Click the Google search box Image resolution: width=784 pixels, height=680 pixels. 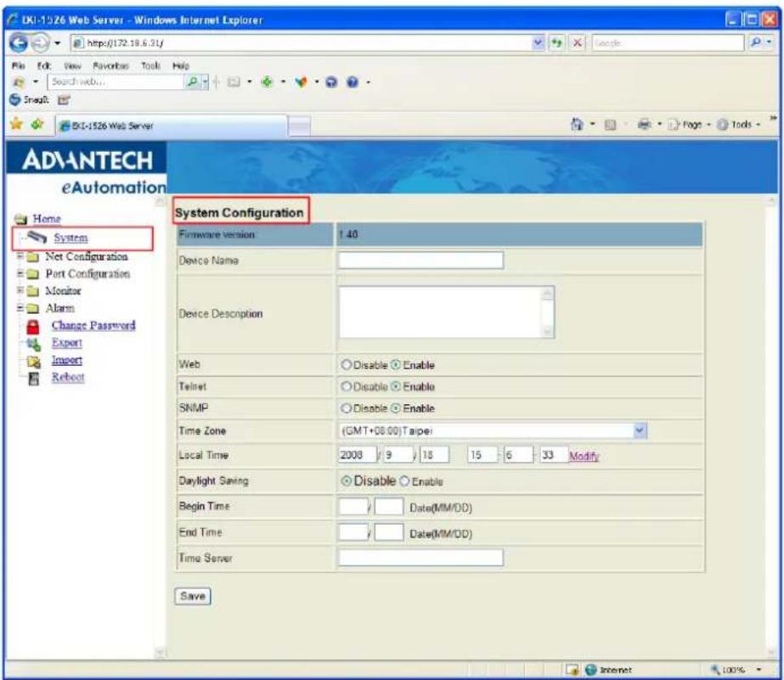click(x=668, y=43)
